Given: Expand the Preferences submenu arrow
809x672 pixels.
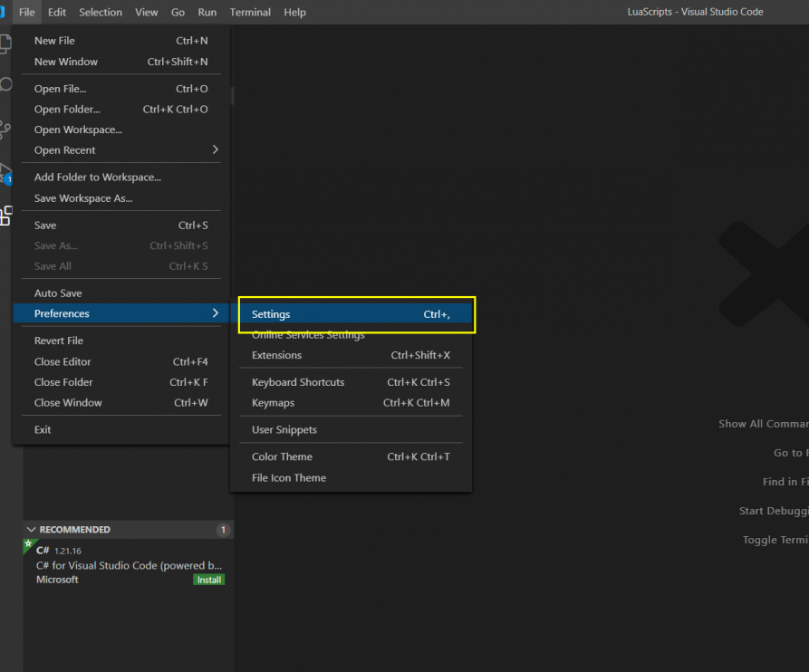Looking at the screenshot, I should coord(214,313).
